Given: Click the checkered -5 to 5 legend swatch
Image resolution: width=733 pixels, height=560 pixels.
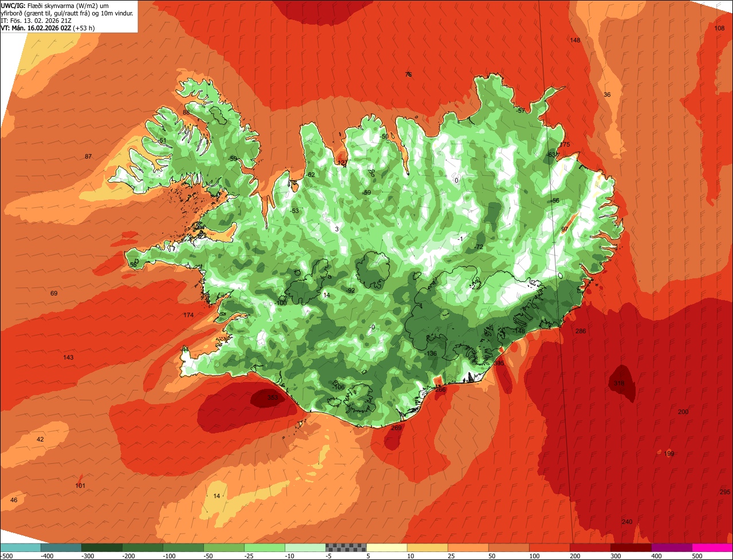Looking at the screenshot, I should click(346, 547).
